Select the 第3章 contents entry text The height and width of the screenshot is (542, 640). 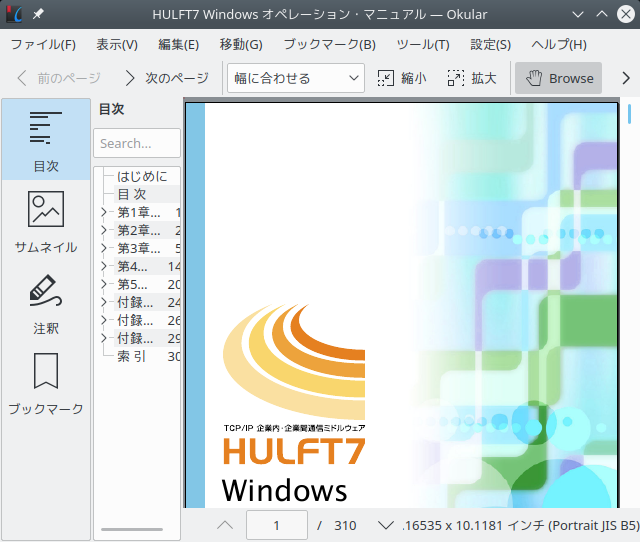point(138,248)
